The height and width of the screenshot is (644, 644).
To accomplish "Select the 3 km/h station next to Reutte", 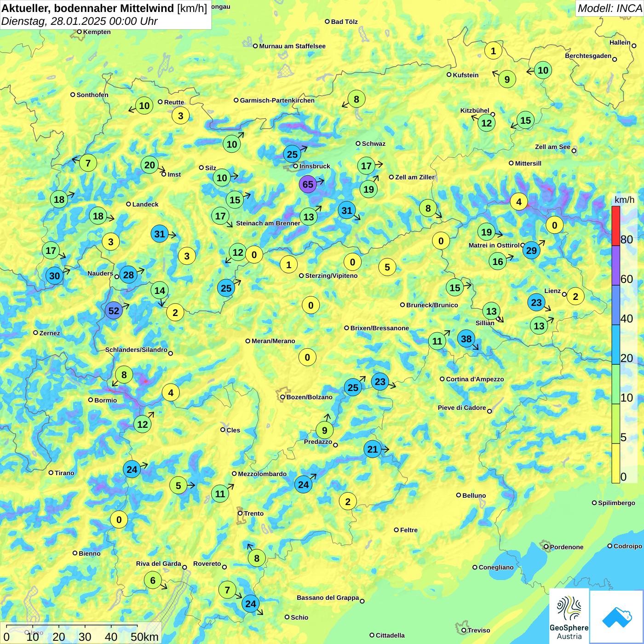I will click(x=180, y=115).
